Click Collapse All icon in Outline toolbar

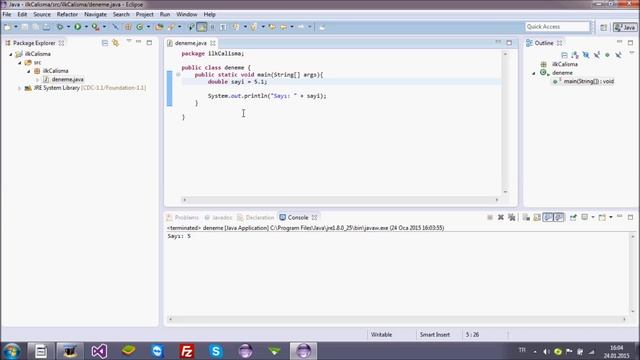tap(564, 55)
